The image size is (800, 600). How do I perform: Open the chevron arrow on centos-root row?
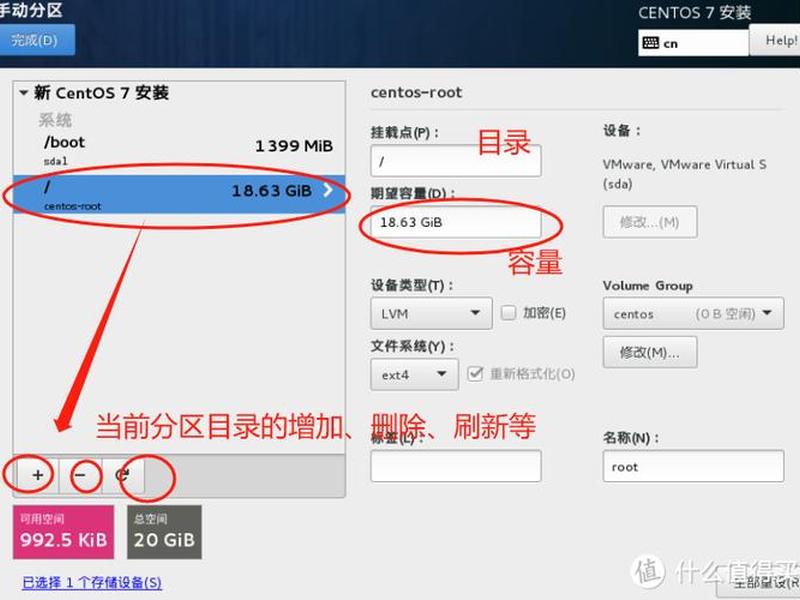329,190
